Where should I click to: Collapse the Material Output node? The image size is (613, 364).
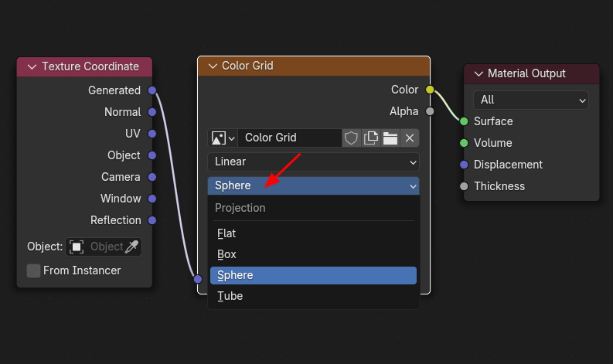click(x=478, y=73)
